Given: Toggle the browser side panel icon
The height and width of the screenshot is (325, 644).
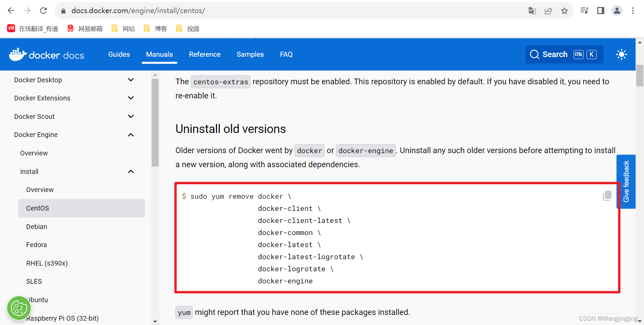Looking at the screenshot, I should [x=601, y=11].
